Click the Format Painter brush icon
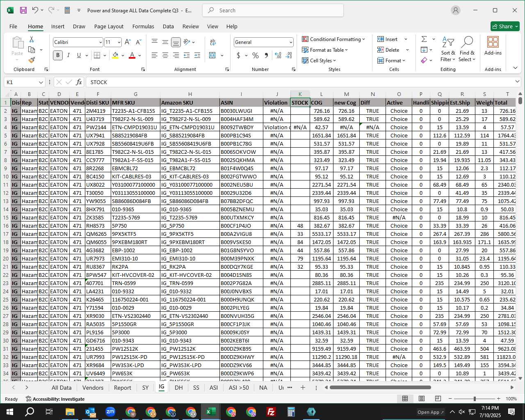 [x=32, y=60]
